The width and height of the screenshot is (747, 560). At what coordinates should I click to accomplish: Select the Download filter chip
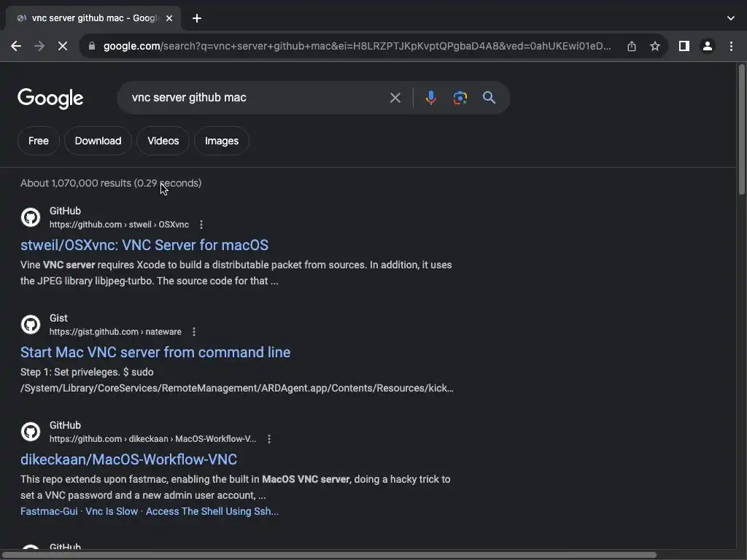(98, 141)
